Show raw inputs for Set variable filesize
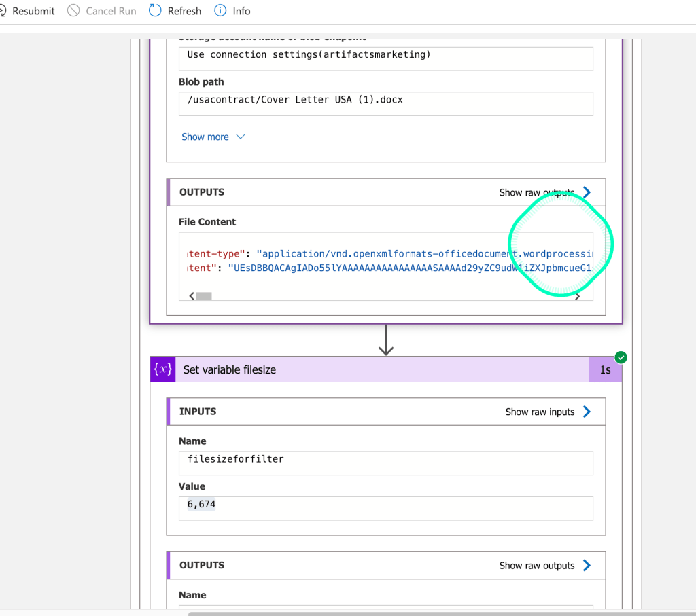 click(540, 412)
